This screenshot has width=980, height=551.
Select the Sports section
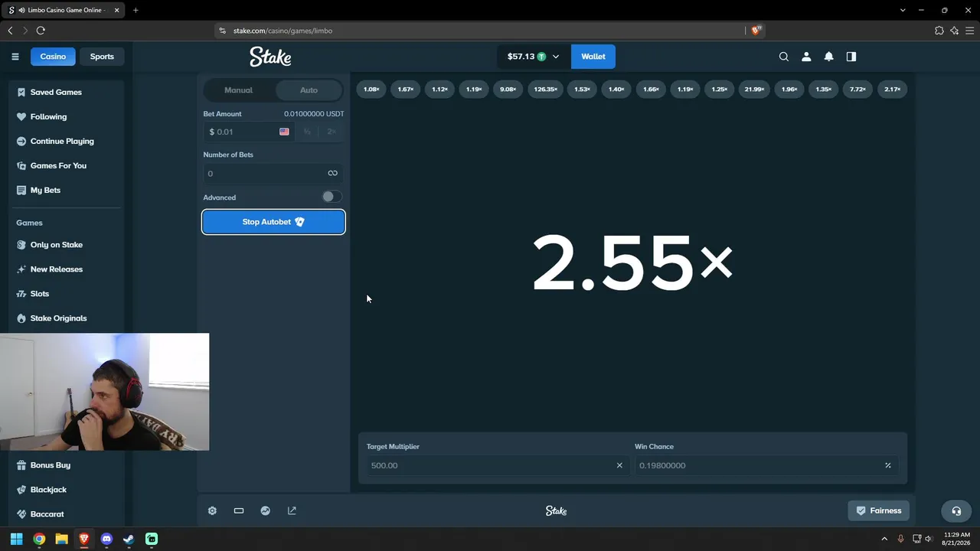(x=102, y=57)
